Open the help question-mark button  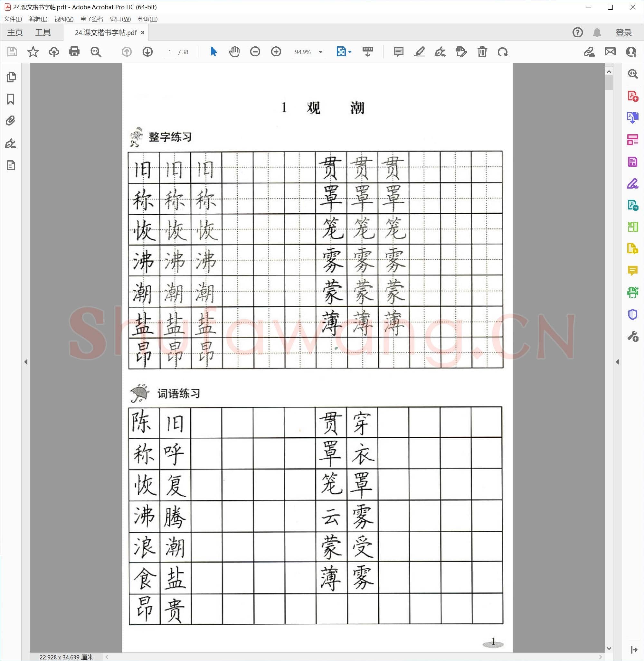(x=578, y=33)
